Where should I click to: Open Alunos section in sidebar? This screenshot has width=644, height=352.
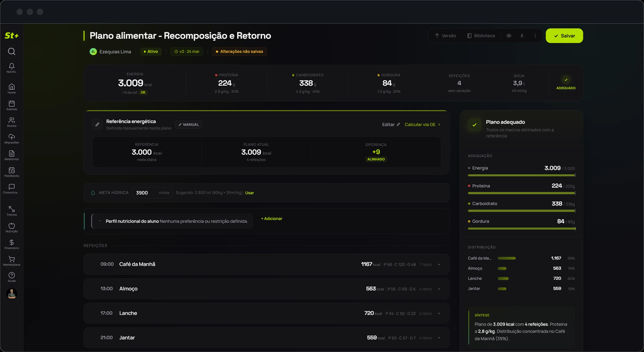point(12,122)
